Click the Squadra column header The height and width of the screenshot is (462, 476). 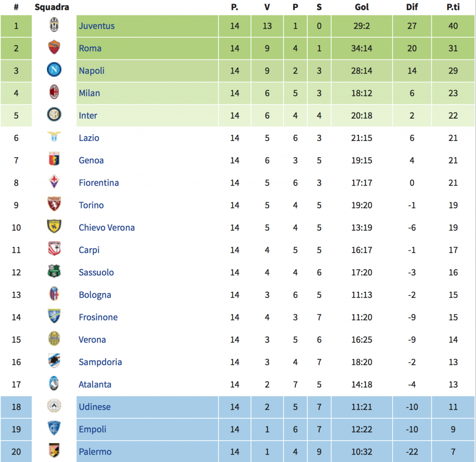click(x=52, y=7)
